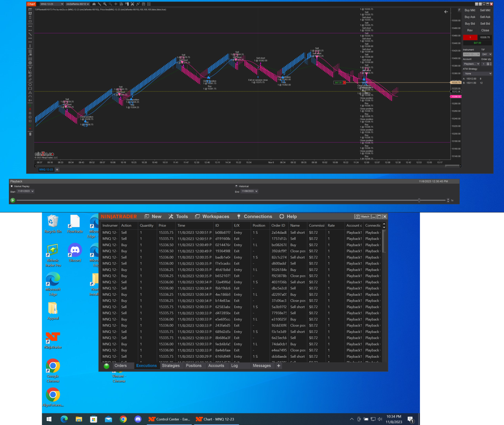The height and width of the screenshot is (425, 504).
Task: Open the MNQ 12-23 instrument selector
Action: point(51,4)
